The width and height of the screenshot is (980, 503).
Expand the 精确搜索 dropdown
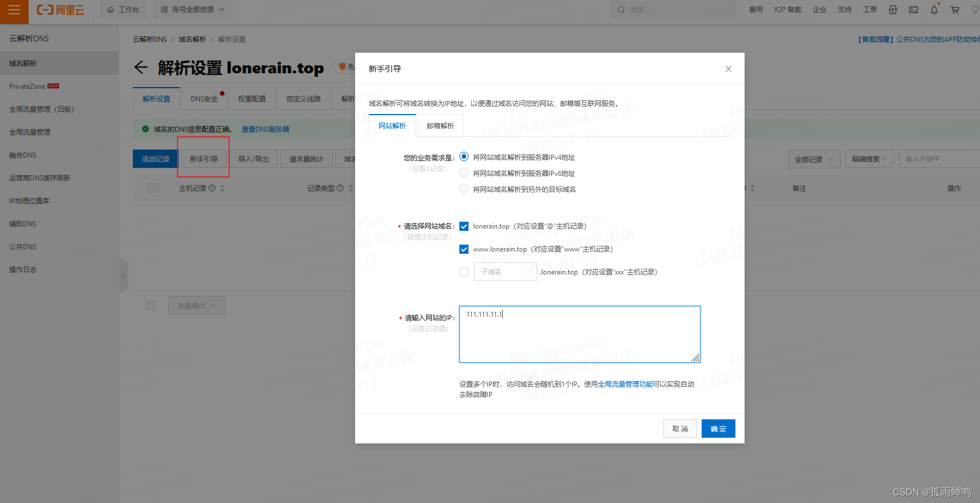click(x=869, y=159)
